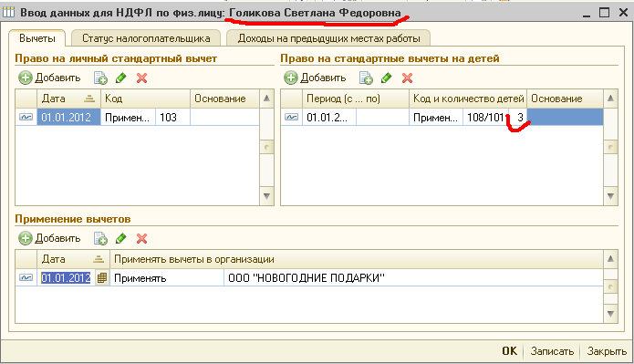Green plus icon in personal deduction section

pyautogui.click(x=25, y=78)
